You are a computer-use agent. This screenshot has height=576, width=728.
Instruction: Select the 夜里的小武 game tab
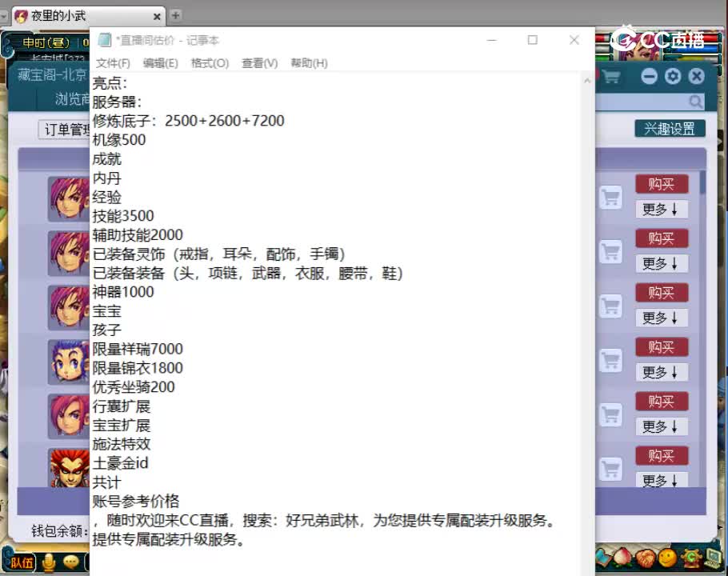tap(88, 16)
